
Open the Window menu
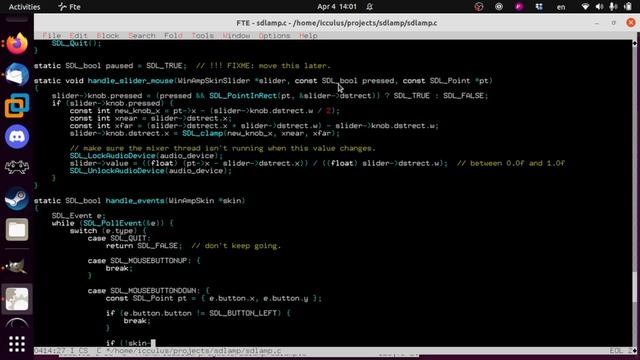point(236,36)
